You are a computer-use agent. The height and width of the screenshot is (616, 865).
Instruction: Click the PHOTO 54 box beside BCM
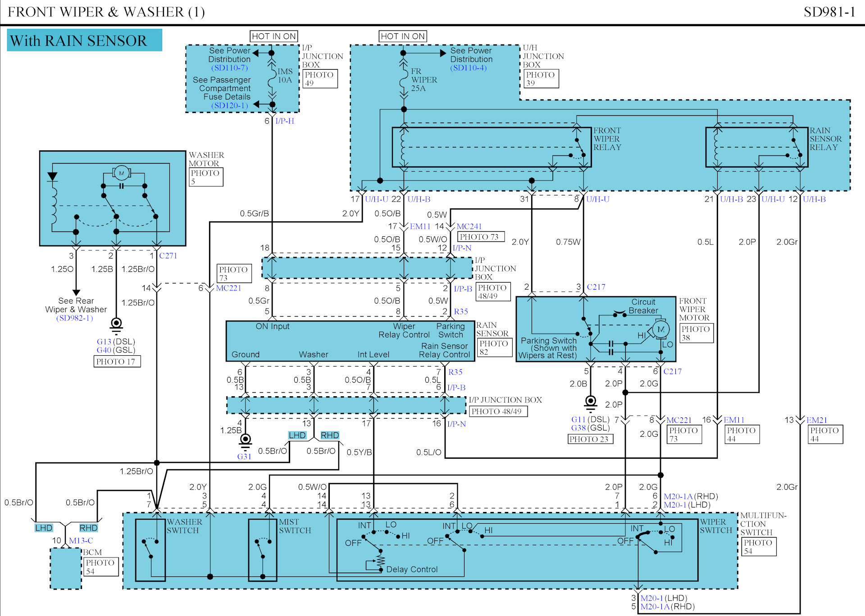point(101,566)
